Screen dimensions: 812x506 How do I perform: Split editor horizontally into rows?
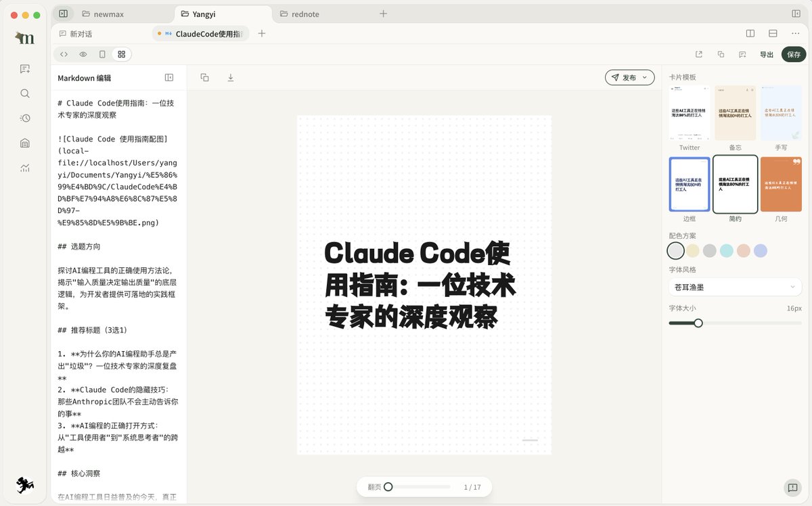(x=773, y=34)
